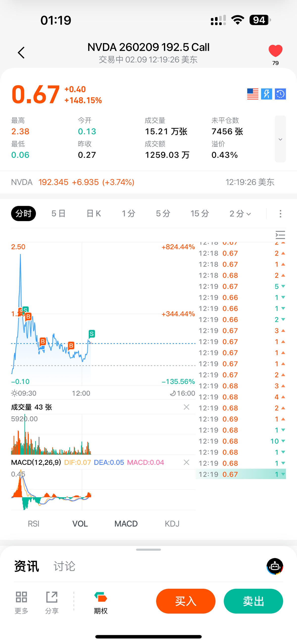Tap the blue history clock icon
Image resolution: width=297 pixels, height=644 pixels.
pyautogui.click(x=280, y=94)
